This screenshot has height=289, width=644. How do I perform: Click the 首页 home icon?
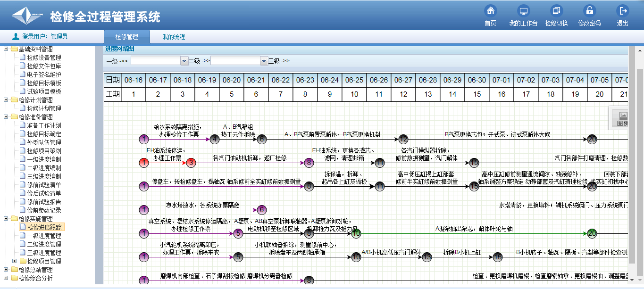(x=490, y=11)
